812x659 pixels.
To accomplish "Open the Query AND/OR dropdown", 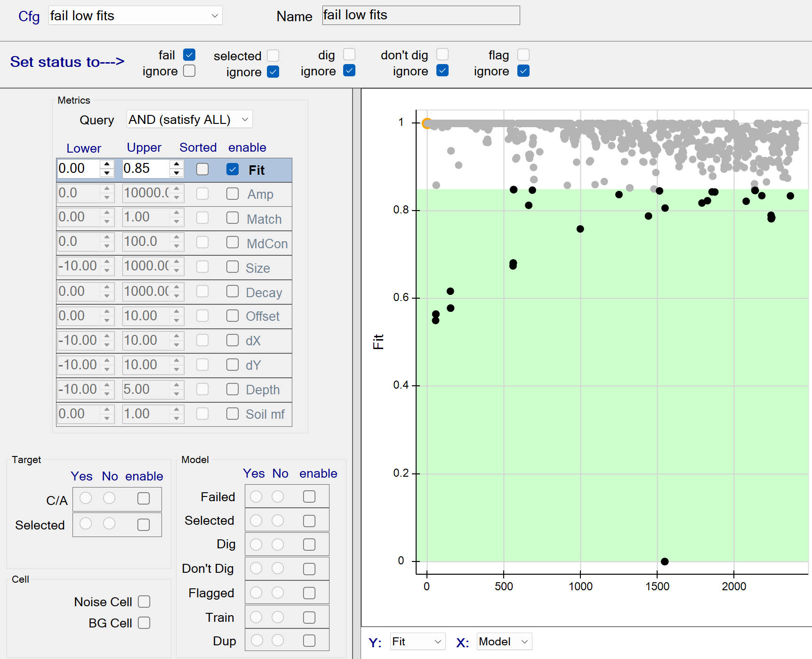I will [x=189, y=120].
